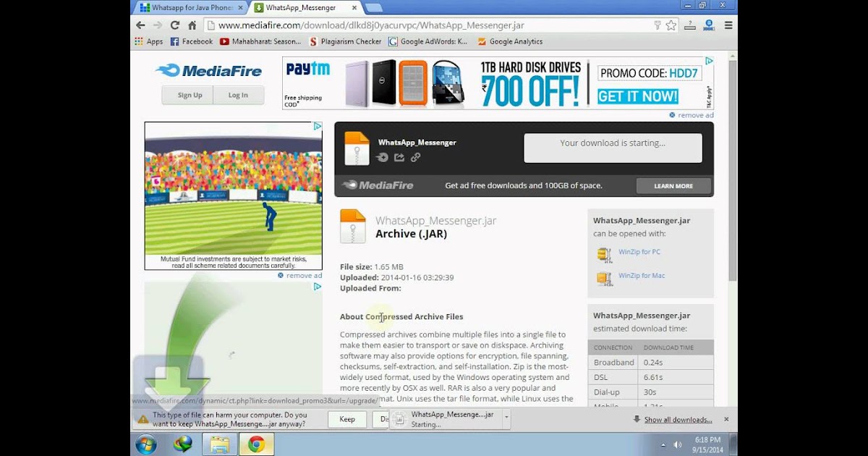The width and height of the screenshot is (868, 456).
Task: Click the File size 1.65 MB text
Action: tap(371, 267)
